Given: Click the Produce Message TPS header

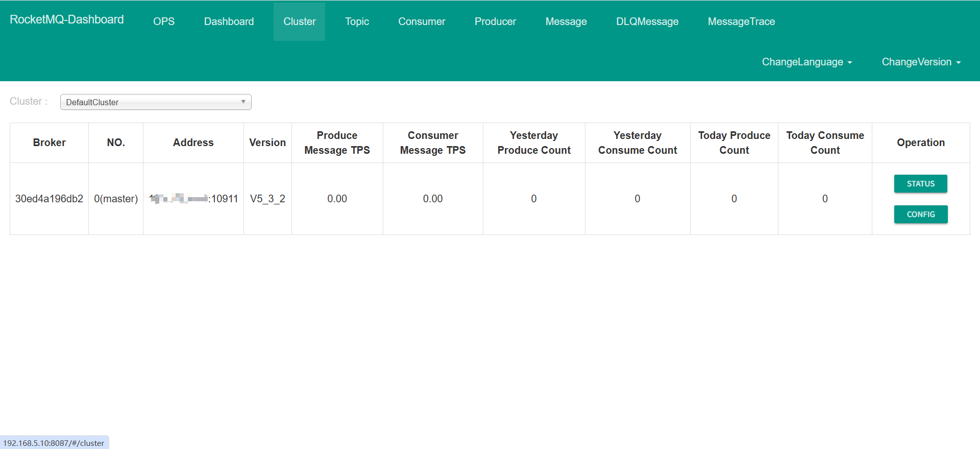Looking at the screenshot, I should 337,143.
